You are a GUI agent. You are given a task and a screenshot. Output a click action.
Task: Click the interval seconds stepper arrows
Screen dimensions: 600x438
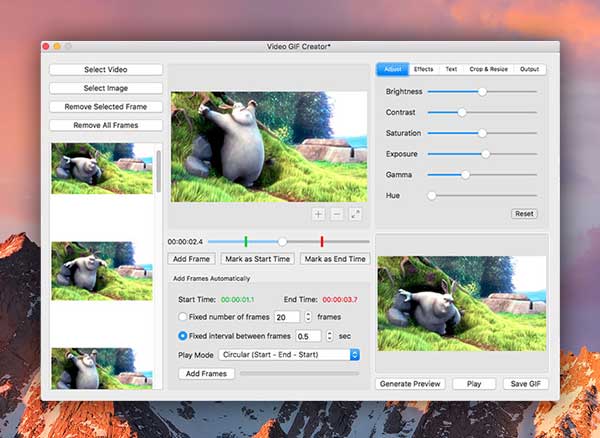[x=329, y=336]
